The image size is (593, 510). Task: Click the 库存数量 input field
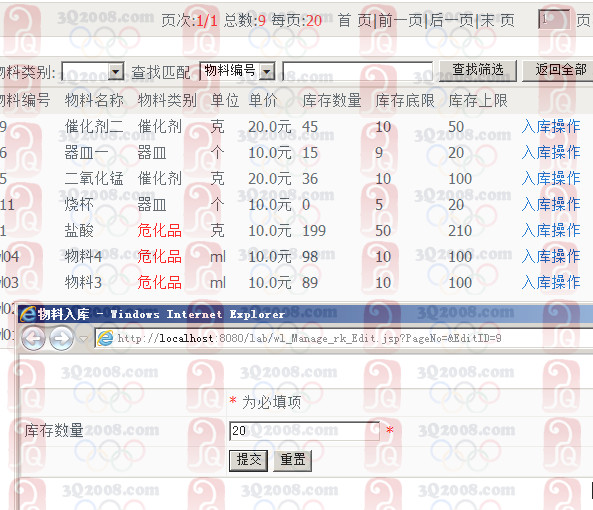pos(304,431)
